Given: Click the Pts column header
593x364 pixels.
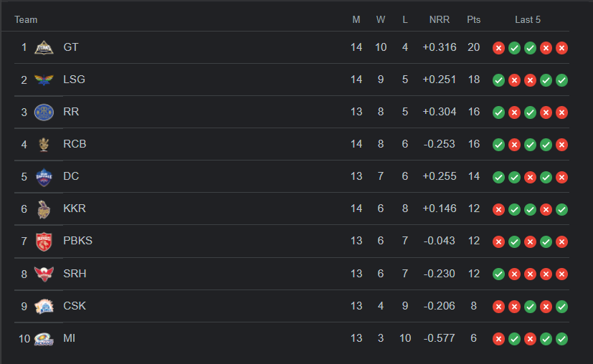Looking at the screenshot, I should coord(474,19).
